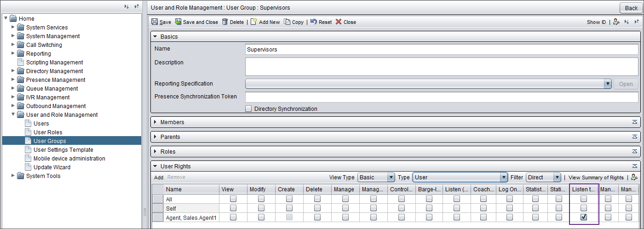Click the red Close X icon
644x229 pixels.
[x=339, y=22]
